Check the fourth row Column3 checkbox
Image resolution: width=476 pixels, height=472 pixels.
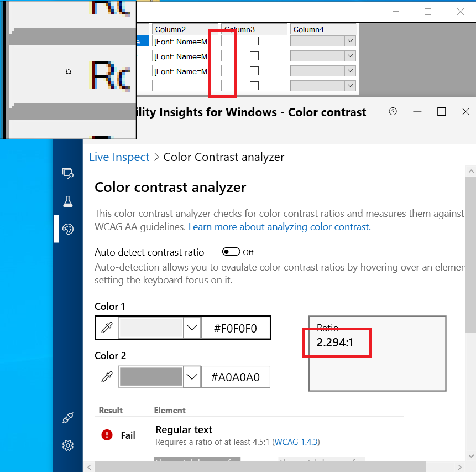coord(254,86)
